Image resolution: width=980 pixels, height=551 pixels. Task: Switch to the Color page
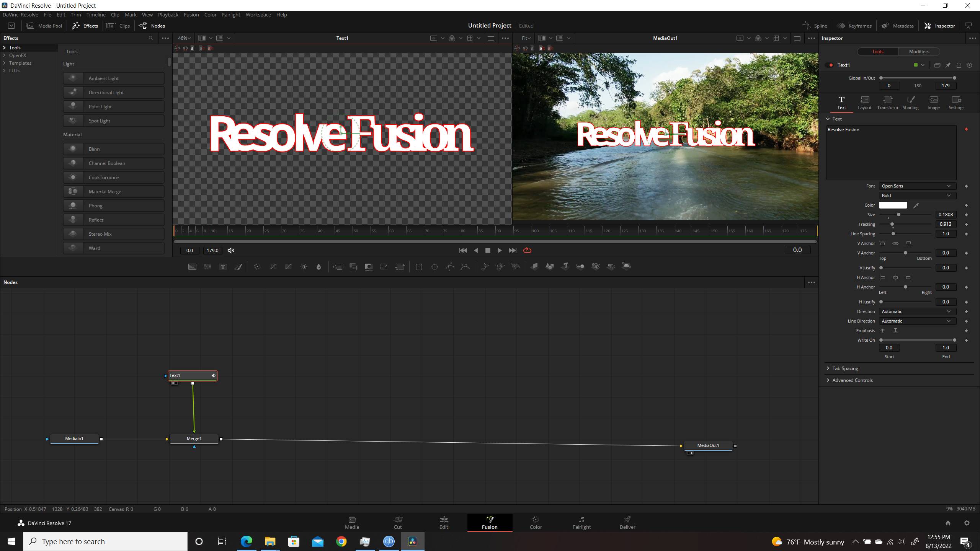pyautogui.click(x=536, y=523)
